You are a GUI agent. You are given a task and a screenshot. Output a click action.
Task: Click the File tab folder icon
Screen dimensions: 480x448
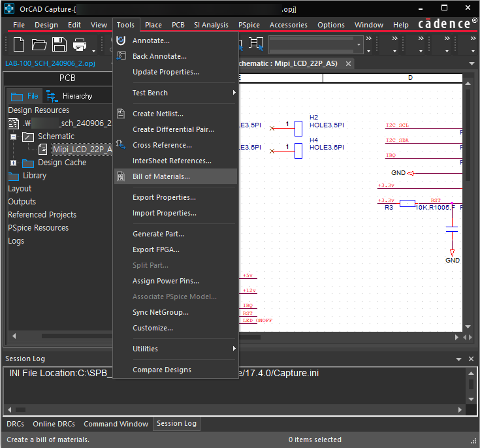point(17,97)
